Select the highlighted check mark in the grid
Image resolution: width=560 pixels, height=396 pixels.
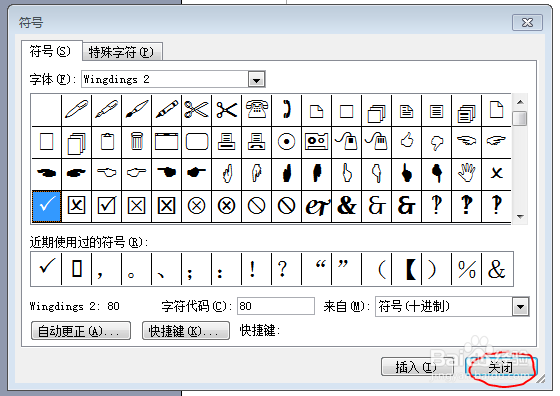click(x=46, y=206)
